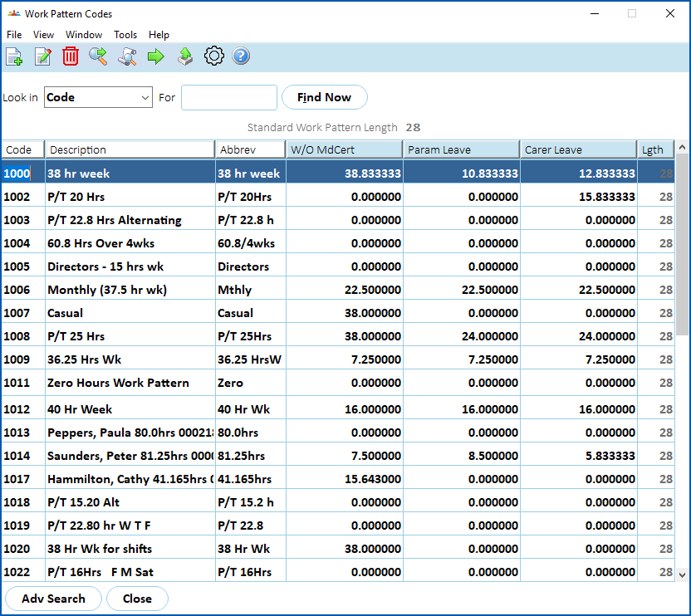Click the For search input field
The height and width of the screenshot is (616, 691).
point(228,97)
